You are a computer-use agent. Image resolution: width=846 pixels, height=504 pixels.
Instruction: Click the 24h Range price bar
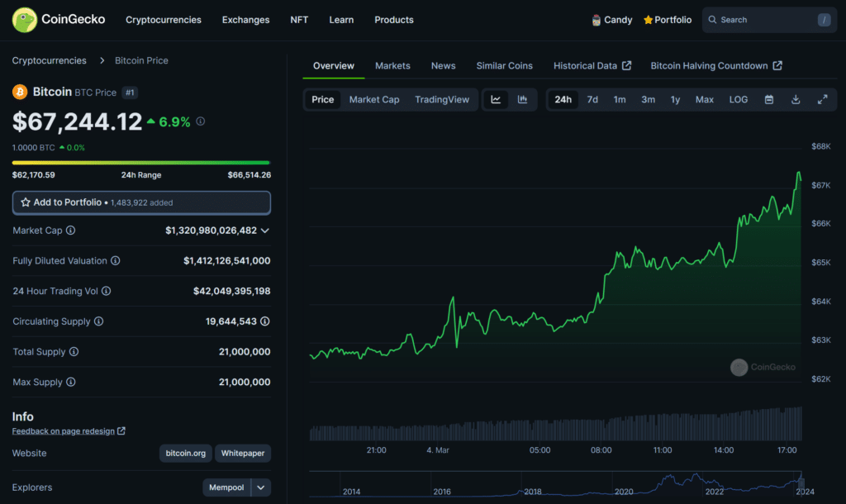click(140, 163)
